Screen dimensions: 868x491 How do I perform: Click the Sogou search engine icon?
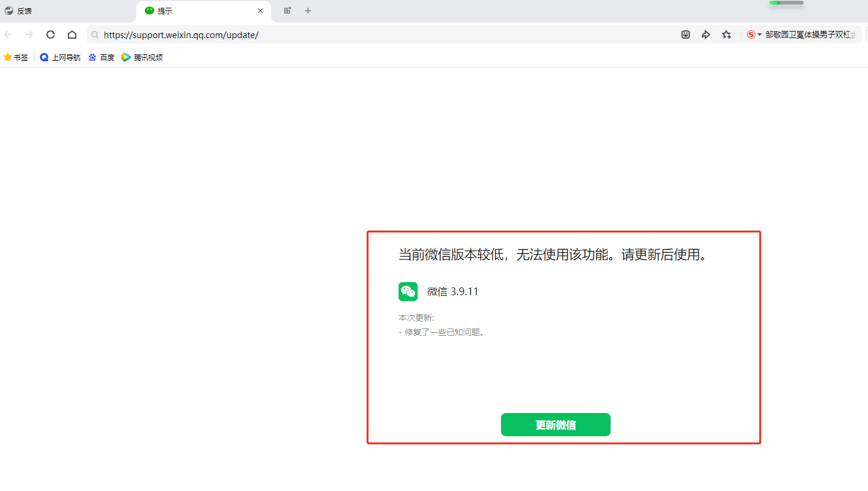click(751, 35)
